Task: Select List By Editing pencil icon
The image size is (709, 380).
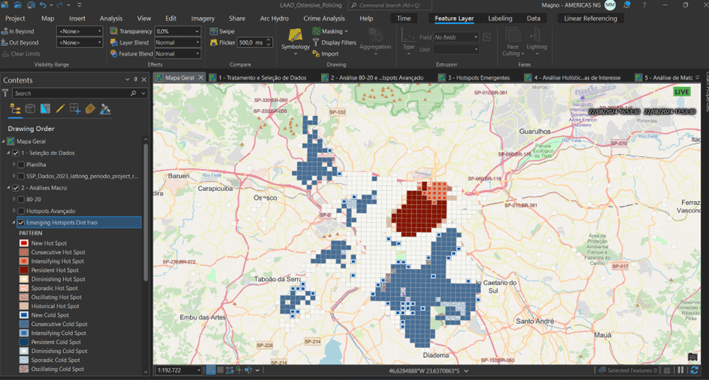Action: [x=60, y=109]
